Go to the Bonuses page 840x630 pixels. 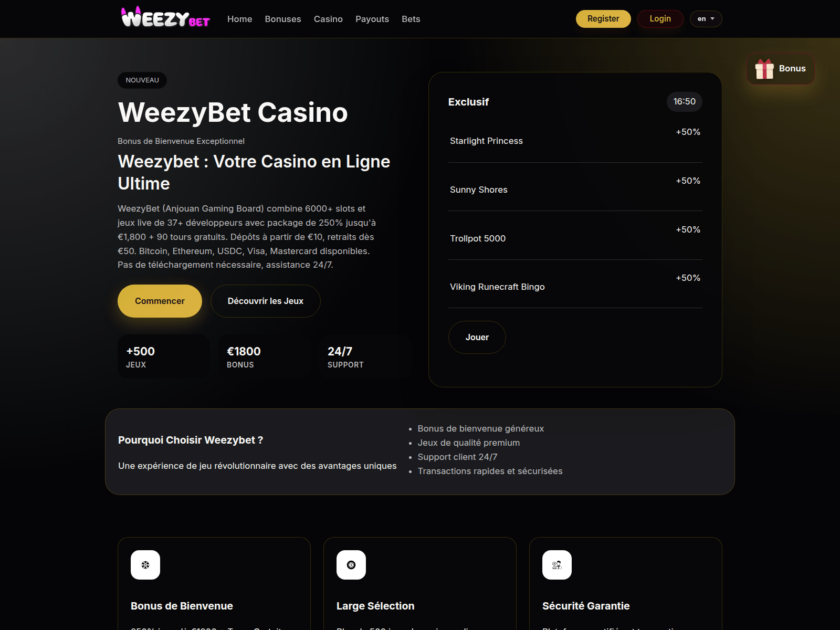coord(283,19)
